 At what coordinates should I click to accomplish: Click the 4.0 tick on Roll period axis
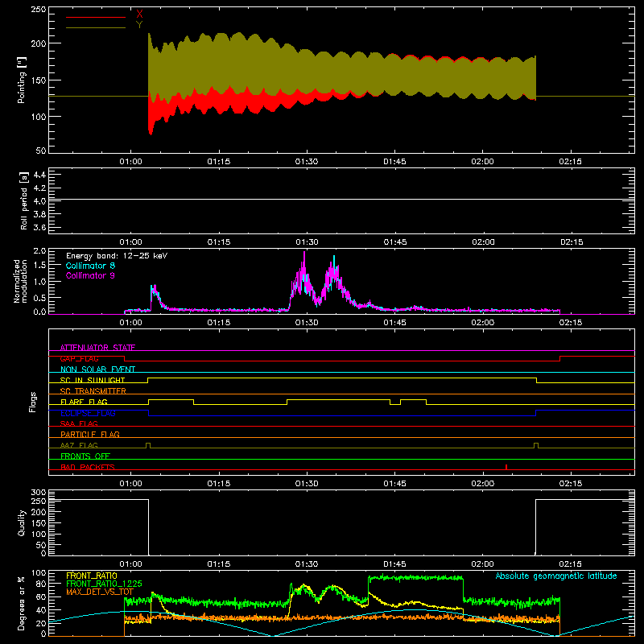[x=39, y=201]
